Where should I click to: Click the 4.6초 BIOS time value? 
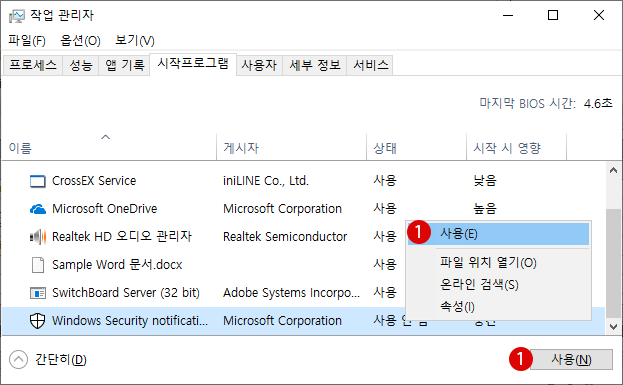[598, 103]
